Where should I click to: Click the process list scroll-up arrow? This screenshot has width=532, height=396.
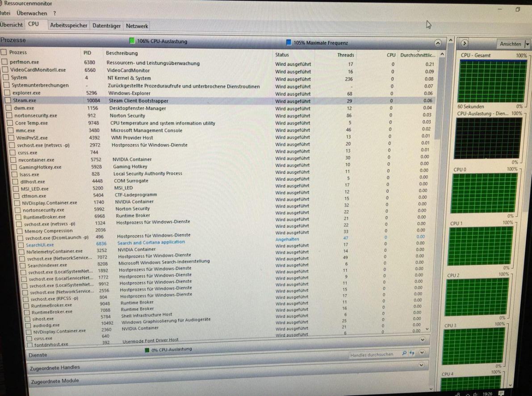(x=442, y=54)
